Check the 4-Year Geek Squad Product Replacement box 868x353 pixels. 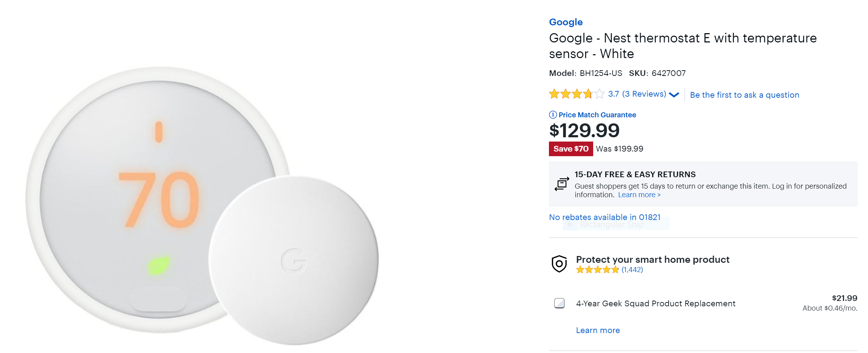coord(559,304)
